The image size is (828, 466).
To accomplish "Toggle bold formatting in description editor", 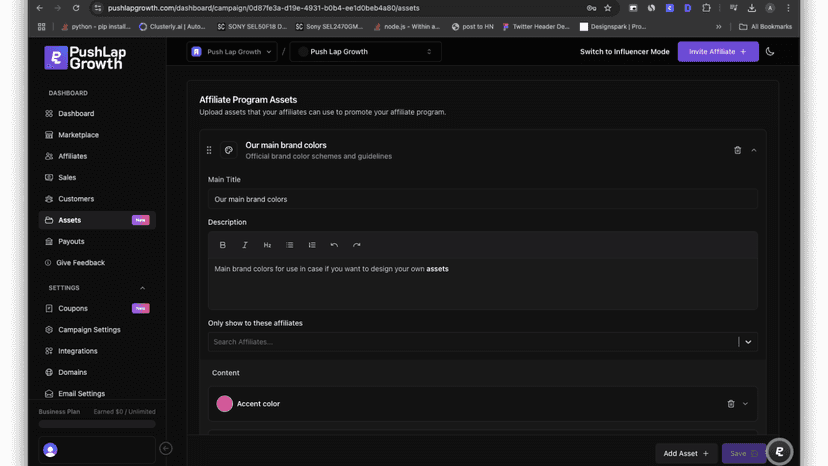I will tap(222, 245).
